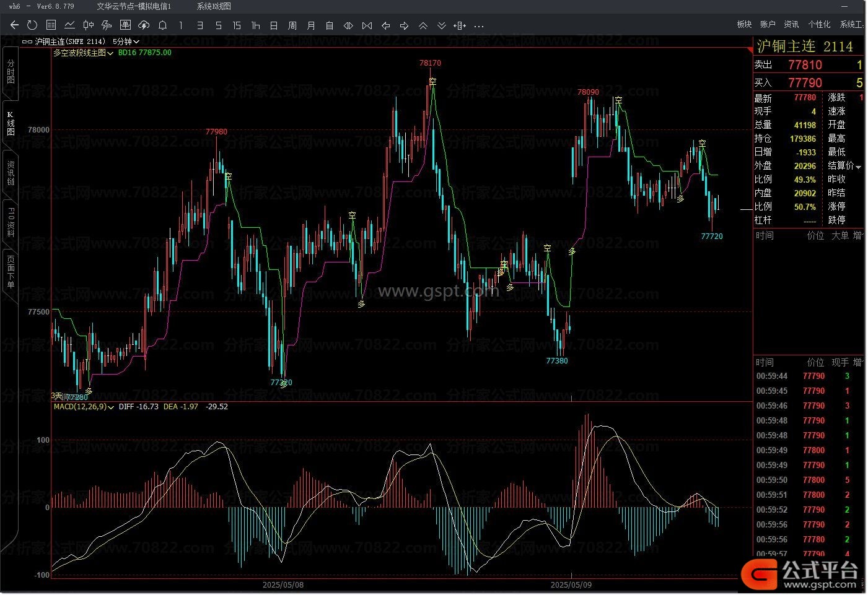Viewport: 868px width, 595px height.
Task: Click the 沪铜主连(SHFE 2114) chart label
Action: point(70,41)
